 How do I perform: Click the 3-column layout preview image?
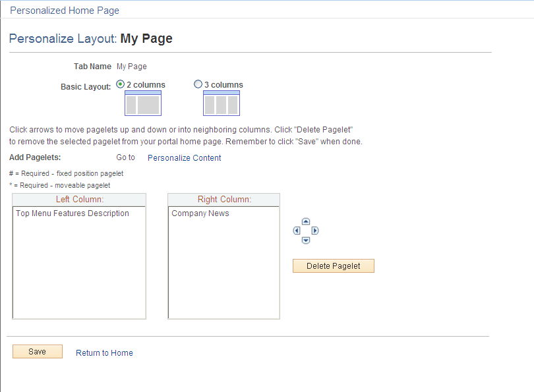pos(221,102)
